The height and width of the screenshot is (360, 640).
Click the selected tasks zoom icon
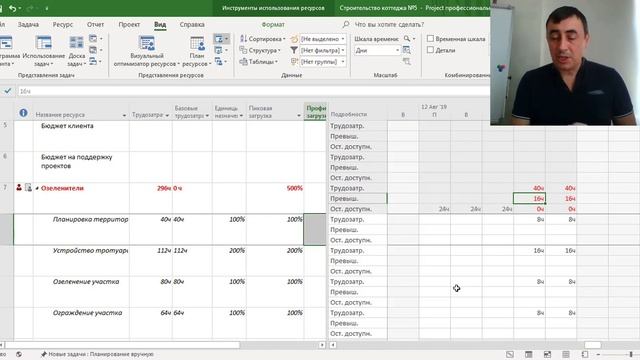point(407,62)
